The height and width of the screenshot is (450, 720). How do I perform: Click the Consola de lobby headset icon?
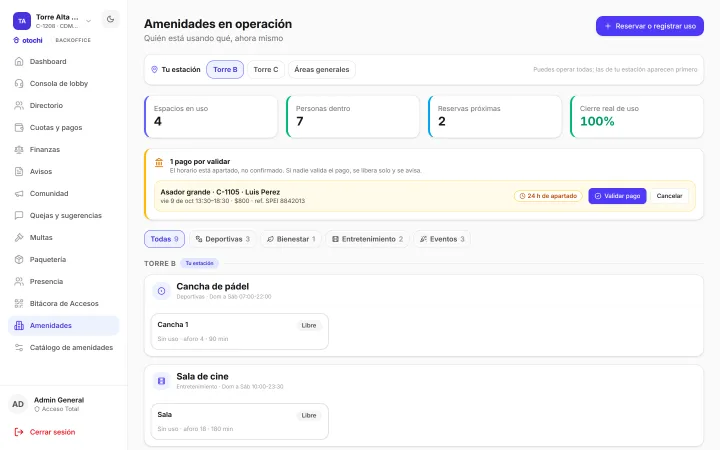(x=19, y=84)
